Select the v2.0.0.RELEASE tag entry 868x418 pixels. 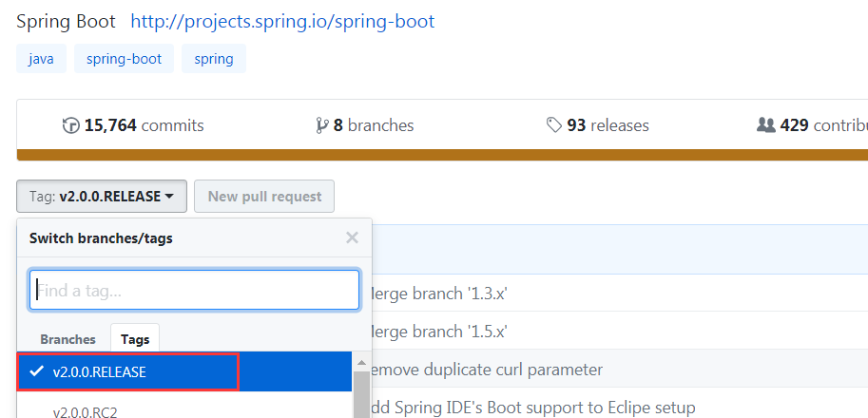click(x=183, y=372)
